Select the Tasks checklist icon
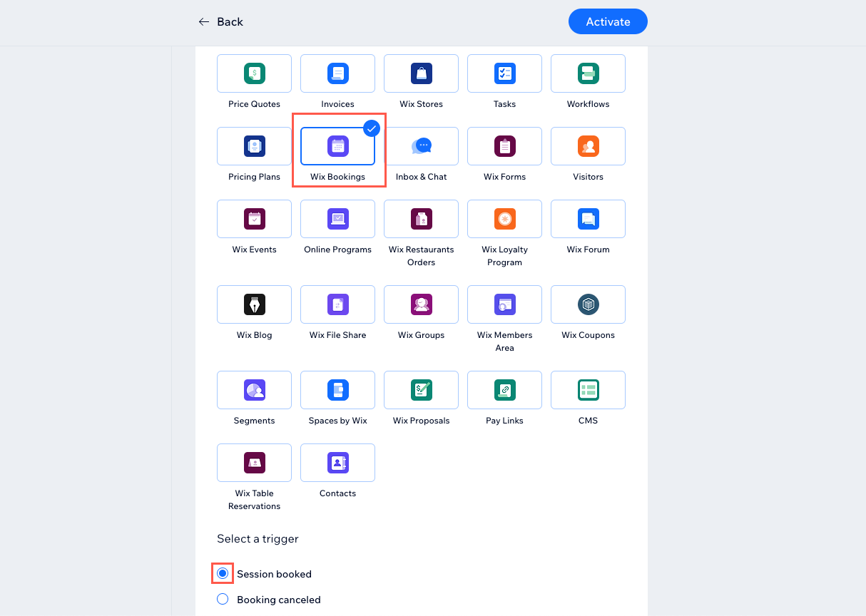The height and width of the screenshot is (616, 866). [504, 73]
